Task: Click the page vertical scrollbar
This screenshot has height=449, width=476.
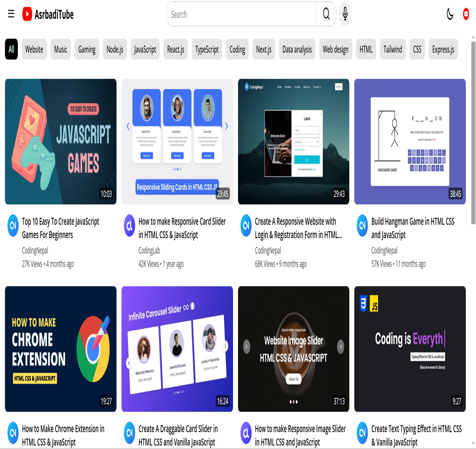Action: click(x=473, y=133)
